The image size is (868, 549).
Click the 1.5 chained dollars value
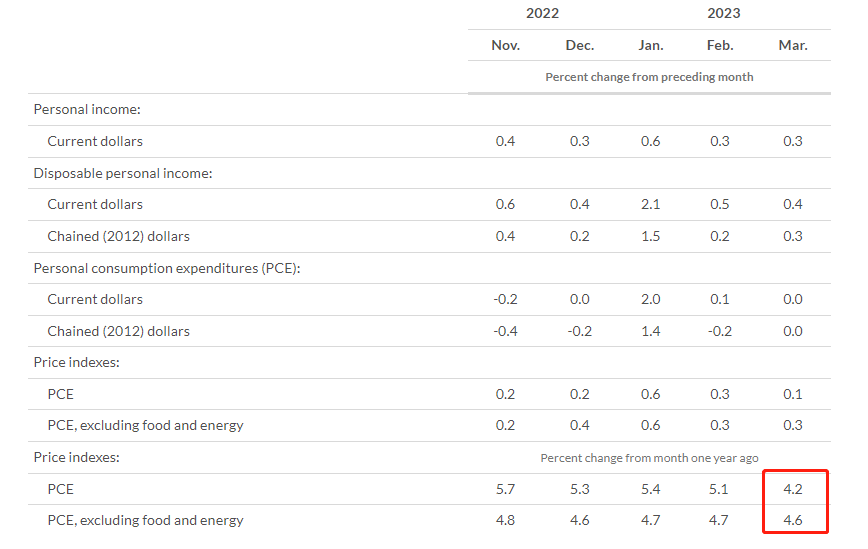(650, 236)
